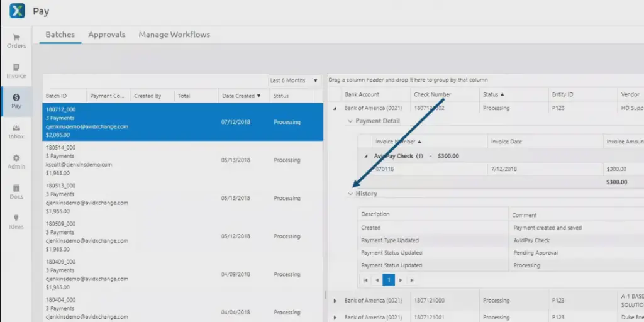Collapse the Payment Detail section
The image size is (644, 322).
point(350,121)
